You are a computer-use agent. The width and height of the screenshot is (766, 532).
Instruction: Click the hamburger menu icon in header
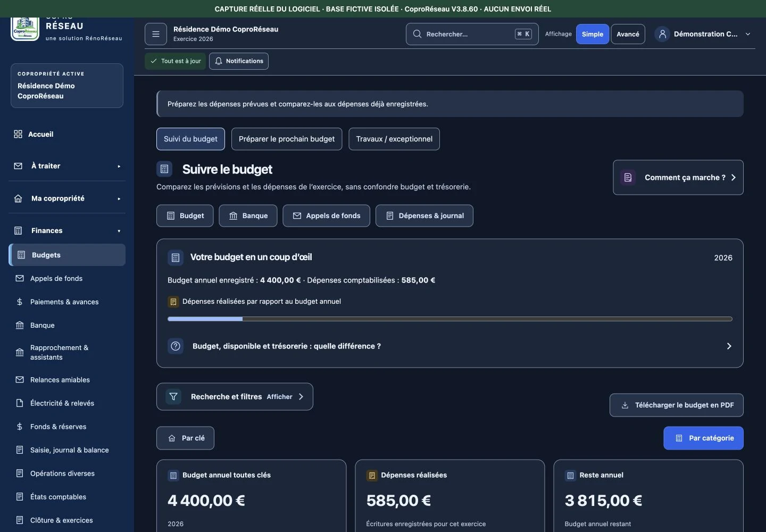coord(156,34)
